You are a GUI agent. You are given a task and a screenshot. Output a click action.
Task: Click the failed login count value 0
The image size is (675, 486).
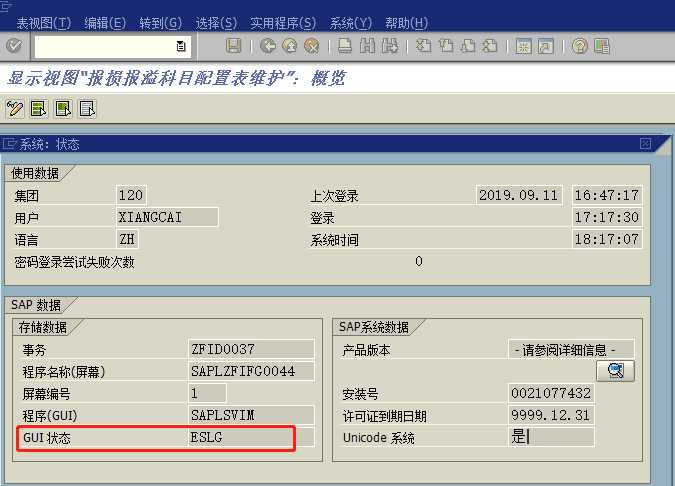point(419,261)
